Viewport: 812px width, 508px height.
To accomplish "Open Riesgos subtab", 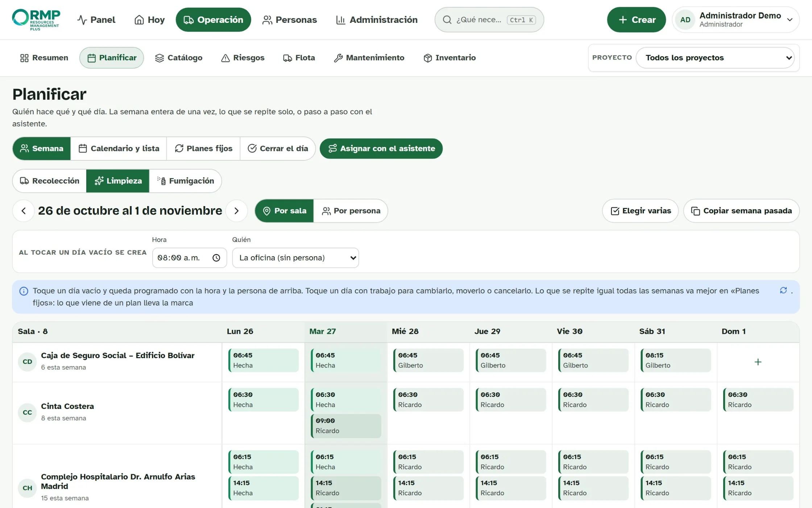I will point(243,58).
